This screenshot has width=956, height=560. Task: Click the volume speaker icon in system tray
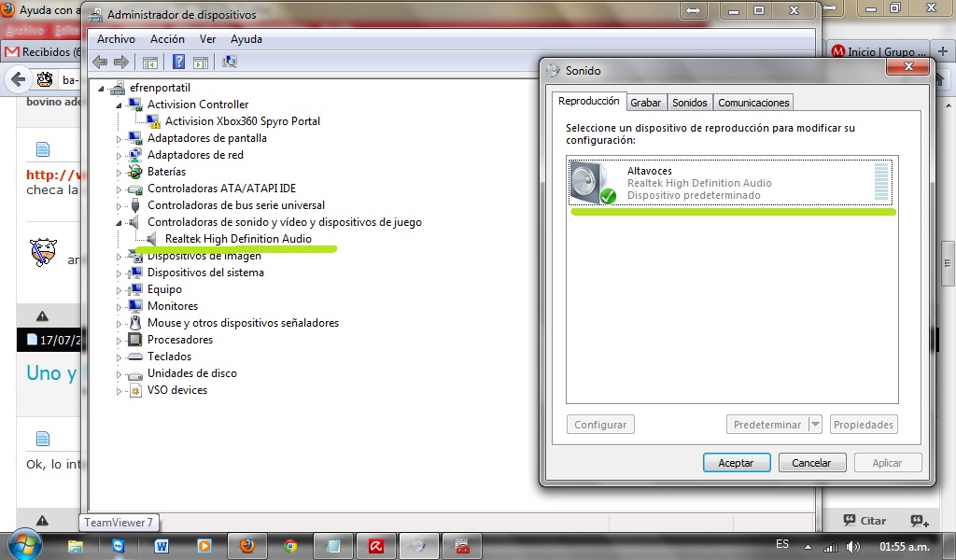[x=853, y=547]
